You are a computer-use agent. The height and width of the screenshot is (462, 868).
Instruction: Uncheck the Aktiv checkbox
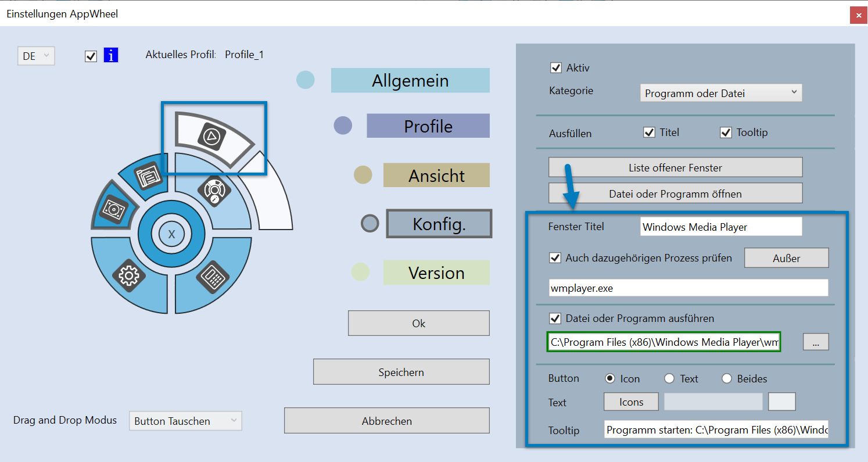(555, 67)
